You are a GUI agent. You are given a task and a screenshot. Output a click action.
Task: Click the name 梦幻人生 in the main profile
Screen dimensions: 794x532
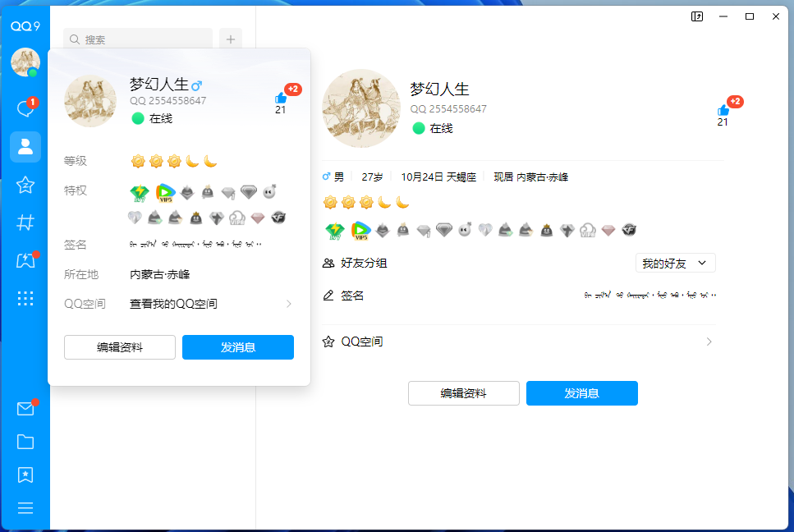click(x=439, y=89)
